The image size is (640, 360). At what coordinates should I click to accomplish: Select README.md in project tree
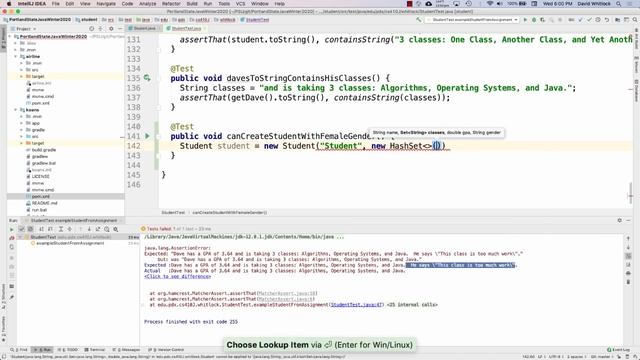pos(42,203)
